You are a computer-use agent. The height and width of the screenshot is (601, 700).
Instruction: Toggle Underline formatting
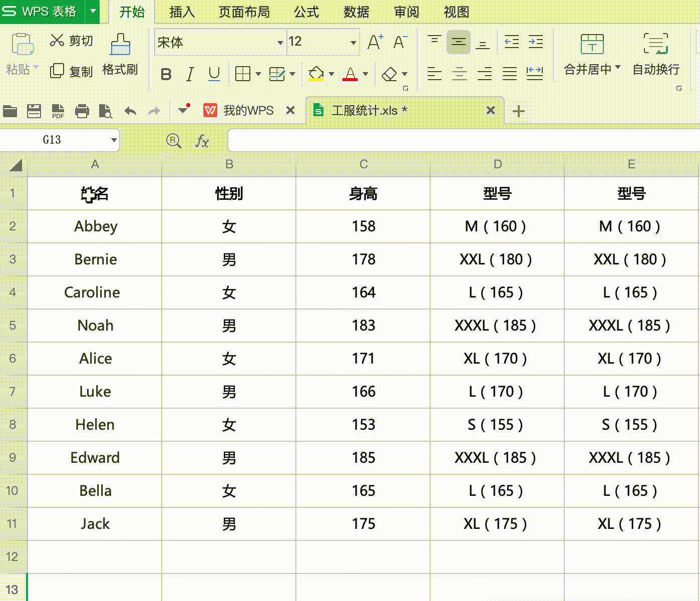pyautogui.click(x=214, y=75)
